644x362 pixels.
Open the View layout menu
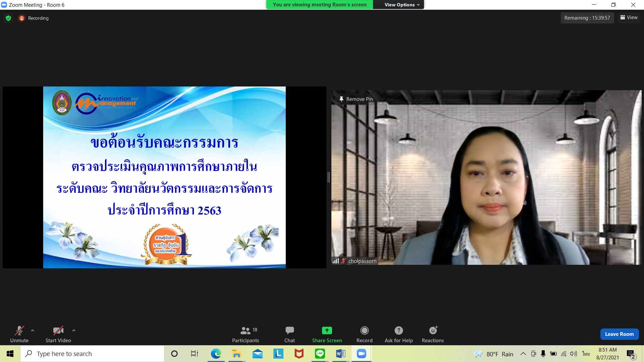(629, 17)
